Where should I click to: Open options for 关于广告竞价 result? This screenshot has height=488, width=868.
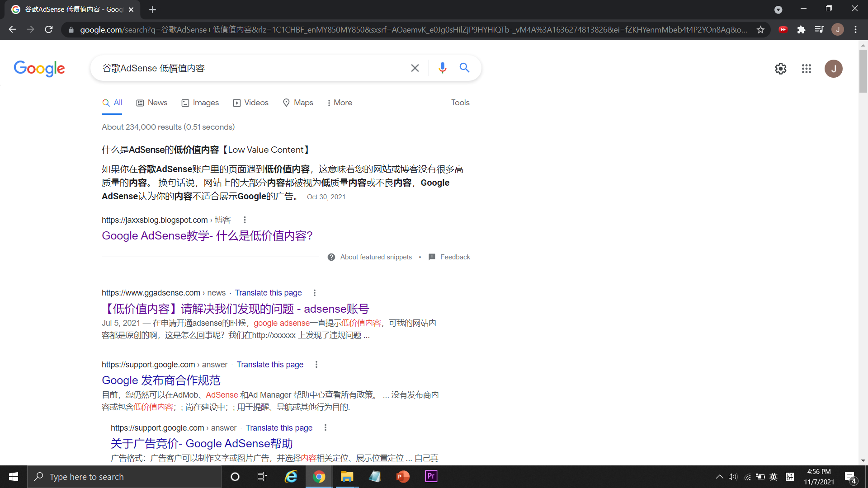325,428
